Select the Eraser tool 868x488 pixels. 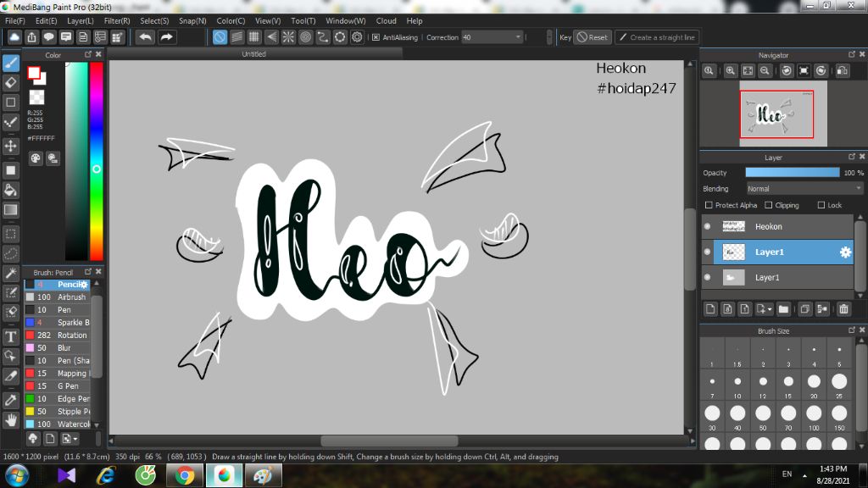tap(10, 83)
